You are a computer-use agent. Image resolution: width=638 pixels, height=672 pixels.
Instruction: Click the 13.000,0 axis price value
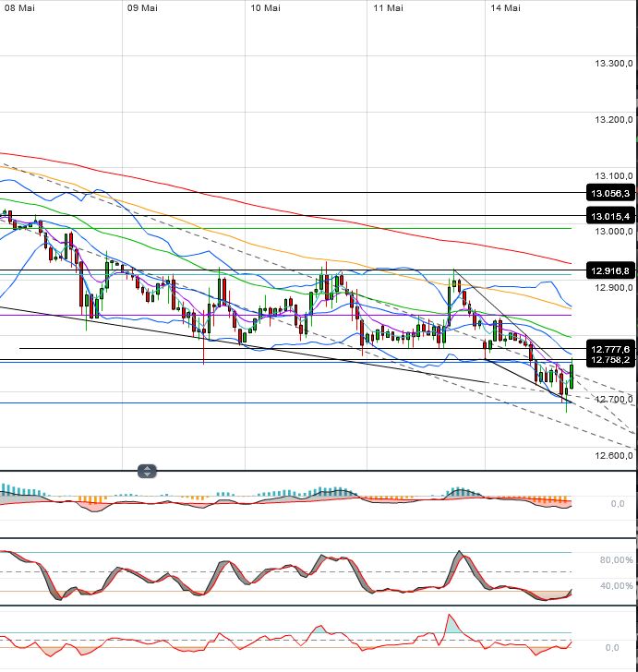[614, 232]
